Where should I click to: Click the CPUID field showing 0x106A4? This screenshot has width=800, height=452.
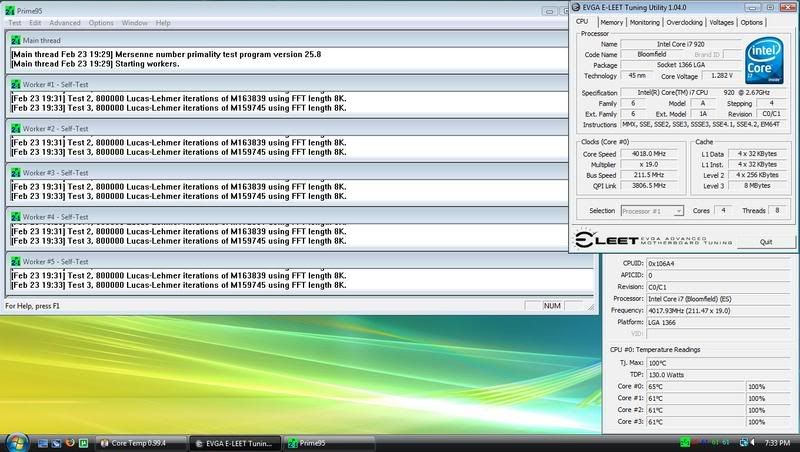pyautogui.click(x=718, y=264)
